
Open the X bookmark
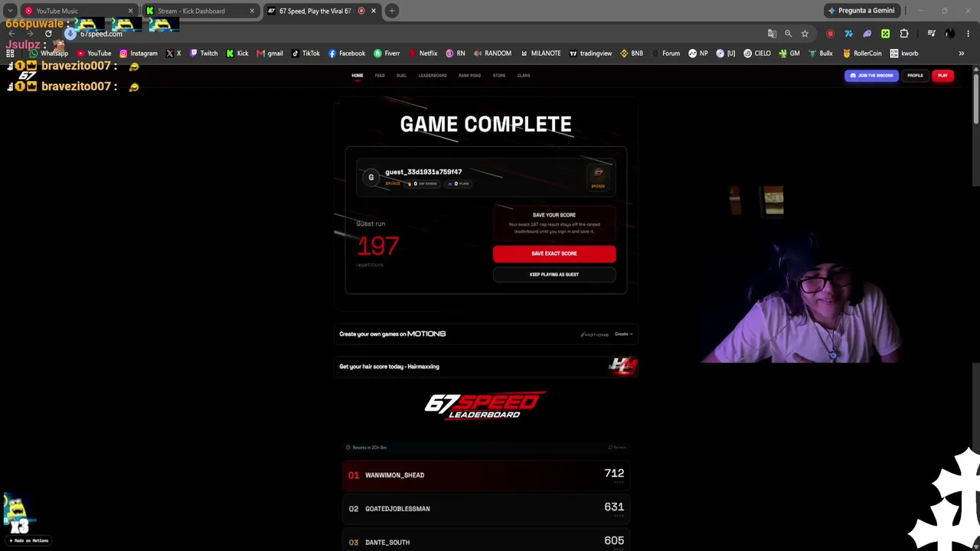pyautogui.click(x=174, y=54)
